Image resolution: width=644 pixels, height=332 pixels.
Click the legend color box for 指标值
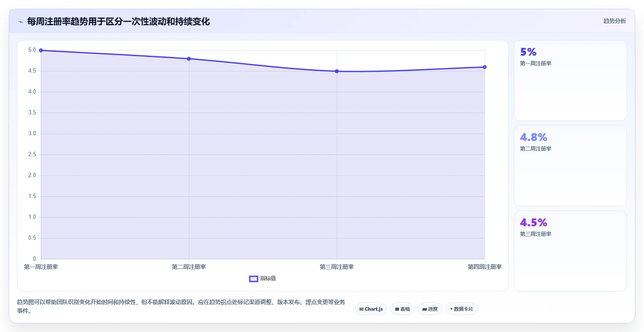254,279
